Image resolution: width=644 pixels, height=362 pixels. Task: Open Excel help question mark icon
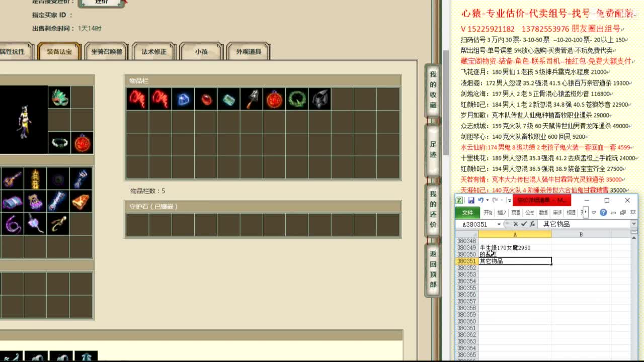pos(603,213)
